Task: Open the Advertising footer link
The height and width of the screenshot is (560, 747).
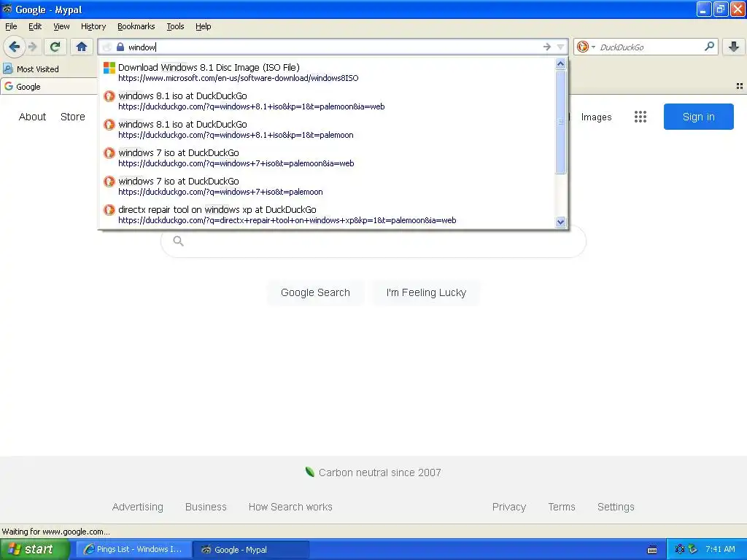Action: (137, 507)
